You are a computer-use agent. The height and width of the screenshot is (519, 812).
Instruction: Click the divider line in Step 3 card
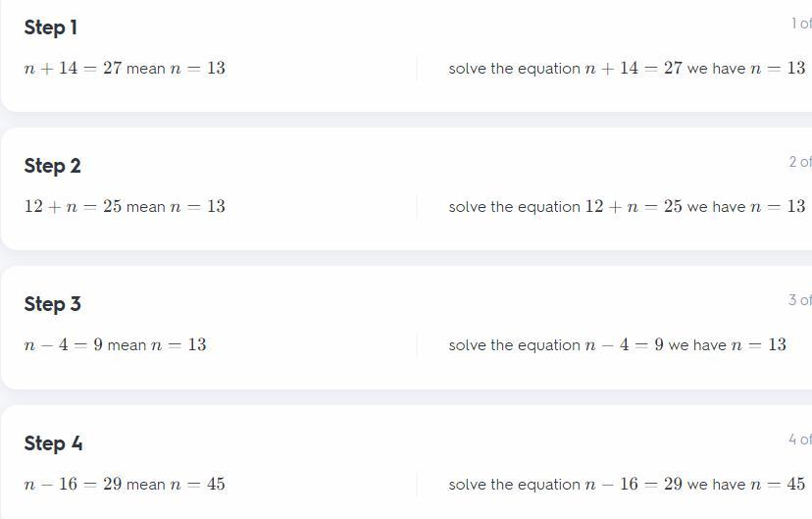[x=417, y=345]
